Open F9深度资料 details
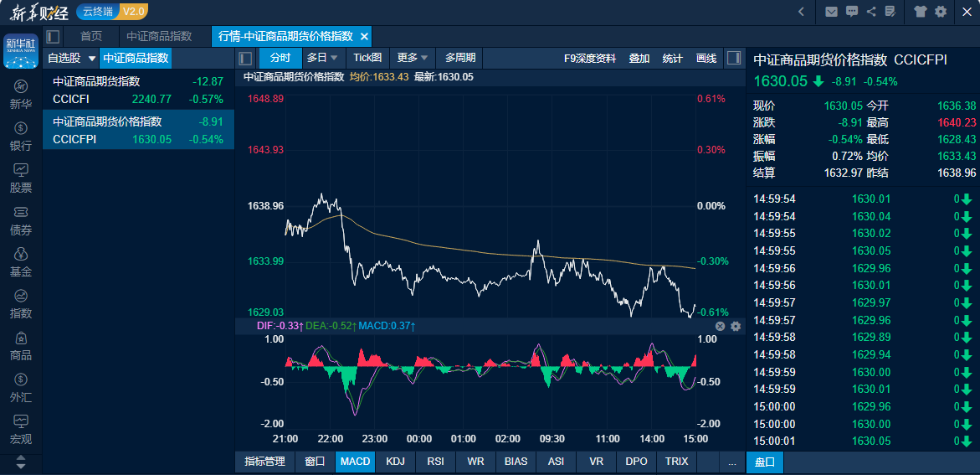980x475 pixels. tap(589, 58)
